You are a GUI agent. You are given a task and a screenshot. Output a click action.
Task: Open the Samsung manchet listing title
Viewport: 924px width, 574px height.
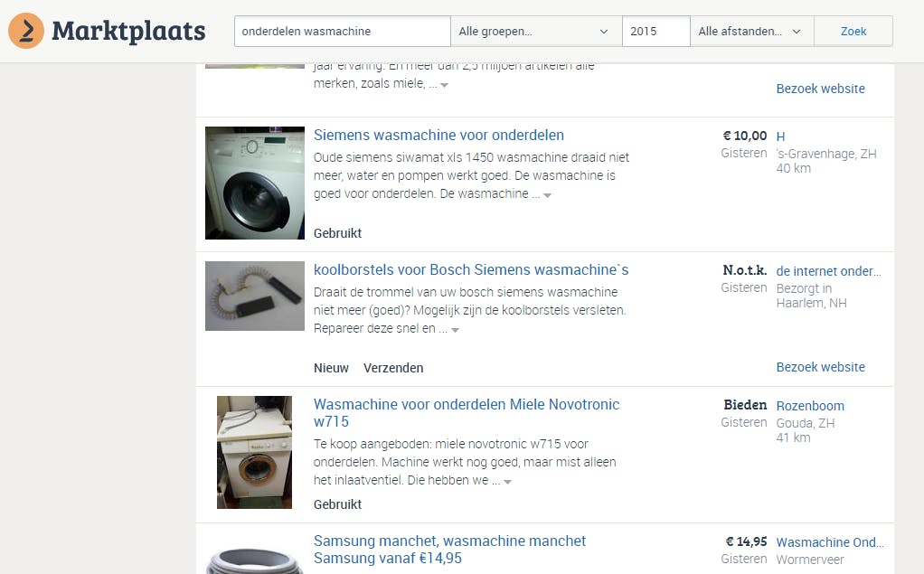point(449,550)
